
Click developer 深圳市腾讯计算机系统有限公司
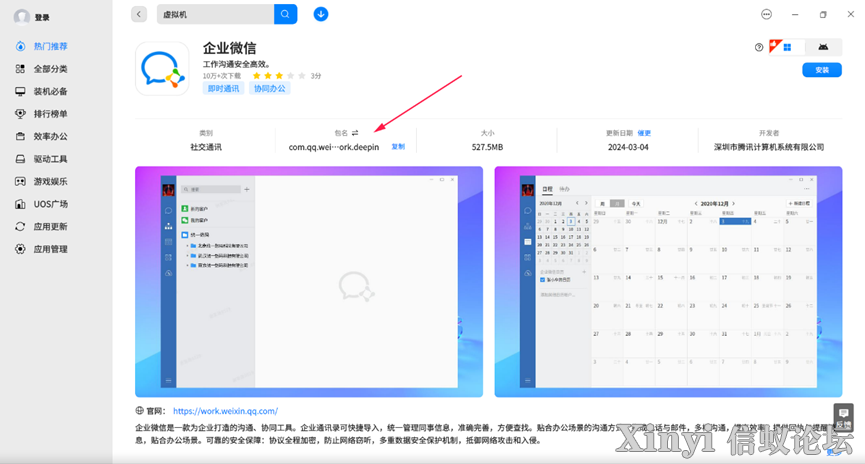point(768,147)
